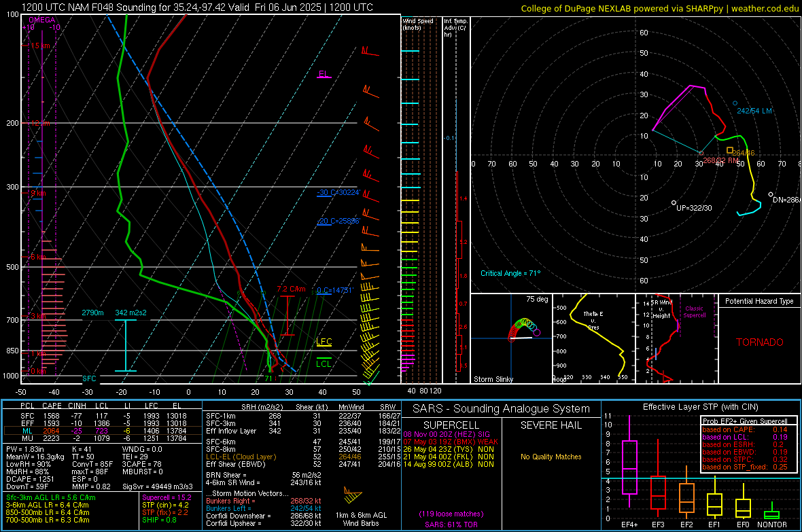Click the 3 km height marker

click(x=38, y=316)
